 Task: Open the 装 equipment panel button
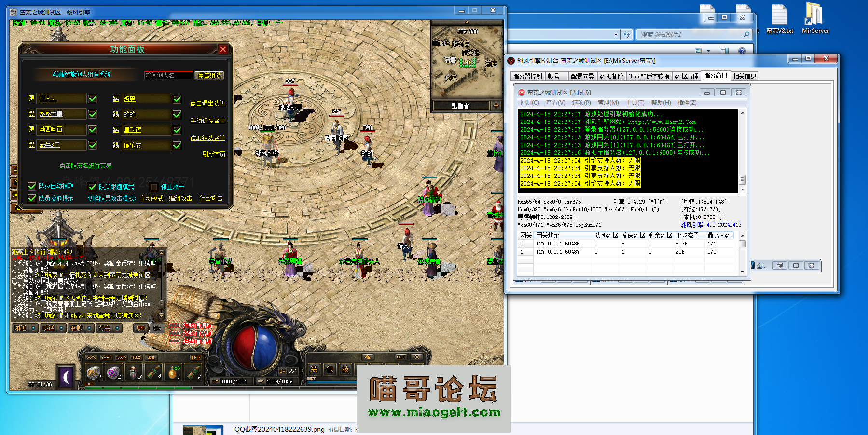coord(314,369)
